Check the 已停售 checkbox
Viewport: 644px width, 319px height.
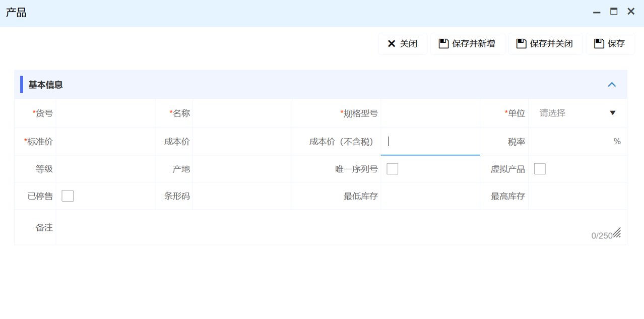(68, 196)
